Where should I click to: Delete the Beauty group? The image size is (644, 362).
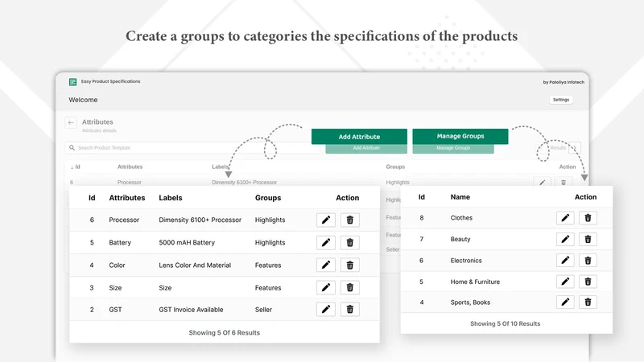tap(588, 239)
